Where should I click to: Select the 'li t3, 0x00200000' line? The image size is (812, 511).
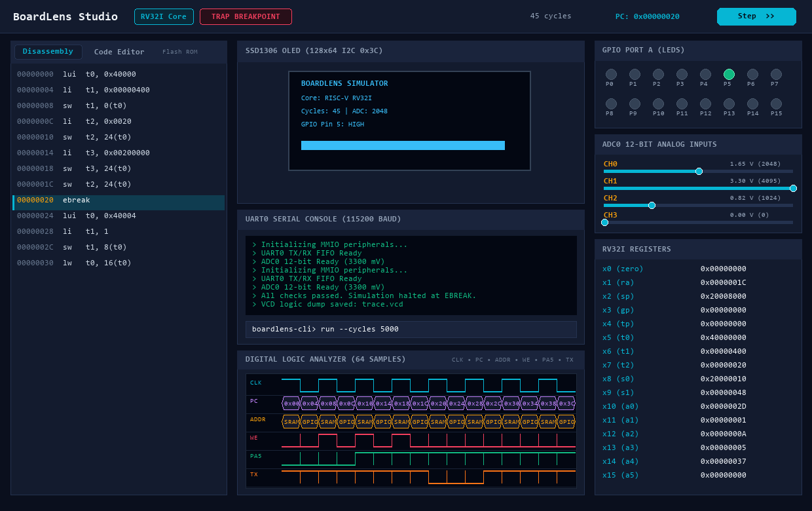click(119, 153)
